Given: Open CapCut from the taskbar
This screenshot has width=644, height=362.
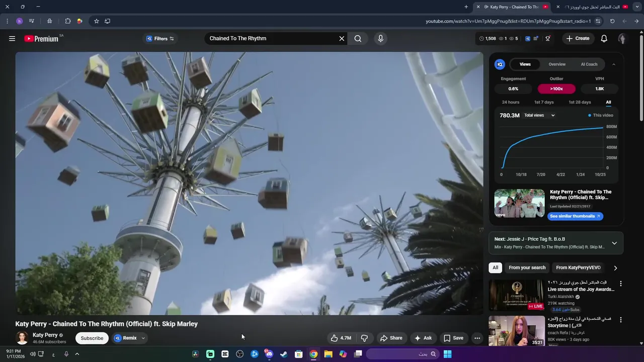Looking at the screenshot, I should [225, 354].
